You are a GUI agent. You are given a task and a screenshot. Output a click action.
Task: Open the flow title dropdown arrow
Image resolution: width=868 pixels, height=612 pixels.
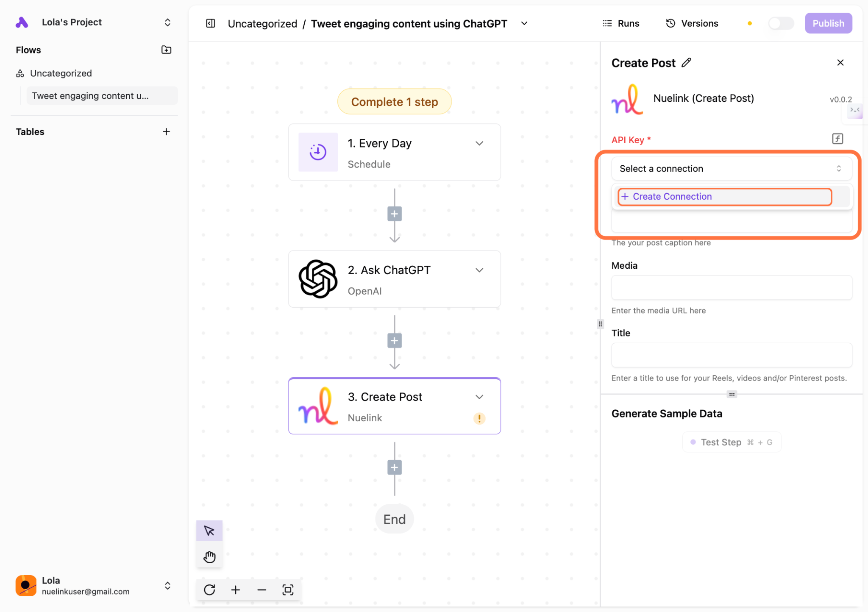coord(524,23)
